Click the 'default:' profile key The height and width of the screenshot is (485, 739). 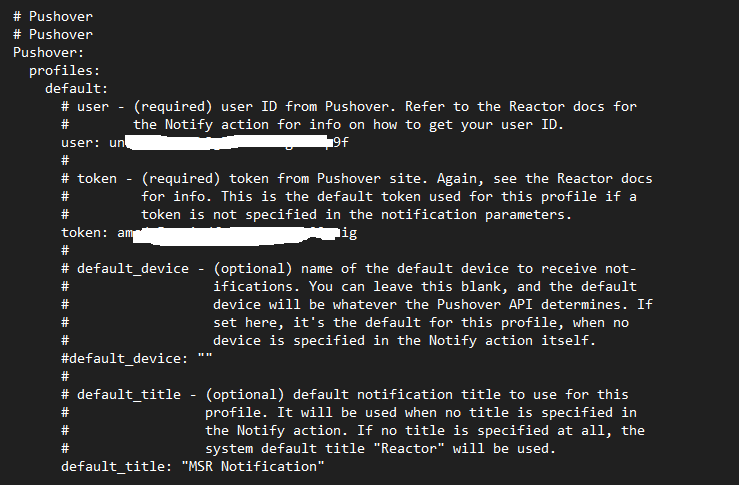pos(76,88)
